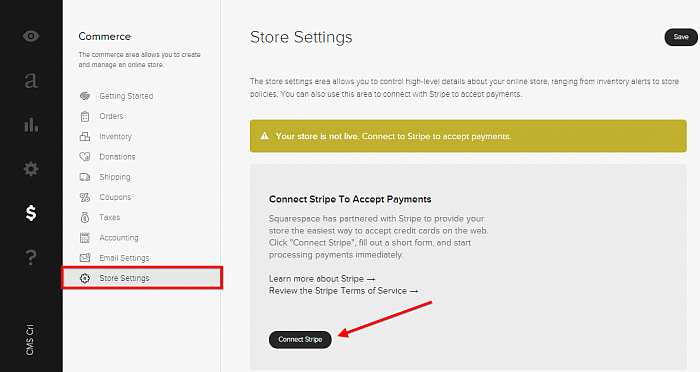Open the site preview eye icon
Screen dimensions: 700x372
tap(31, 36)
